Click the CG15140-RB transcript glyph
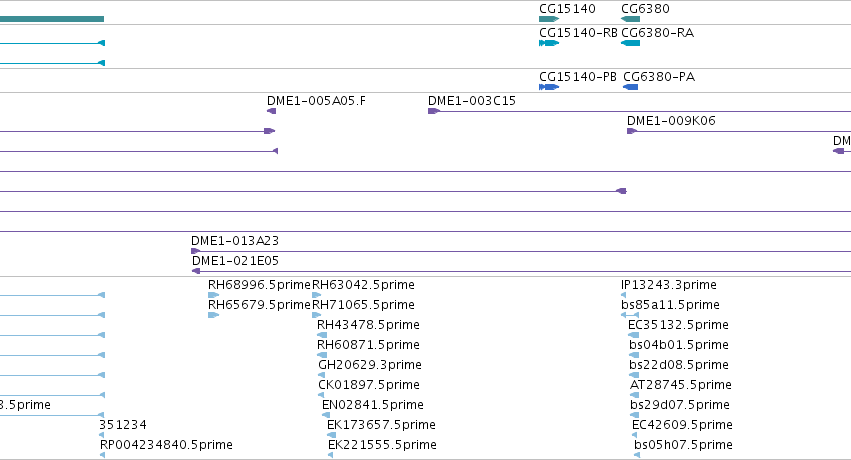The width and height of the screenshot is (851, 460). click(549, 43)
